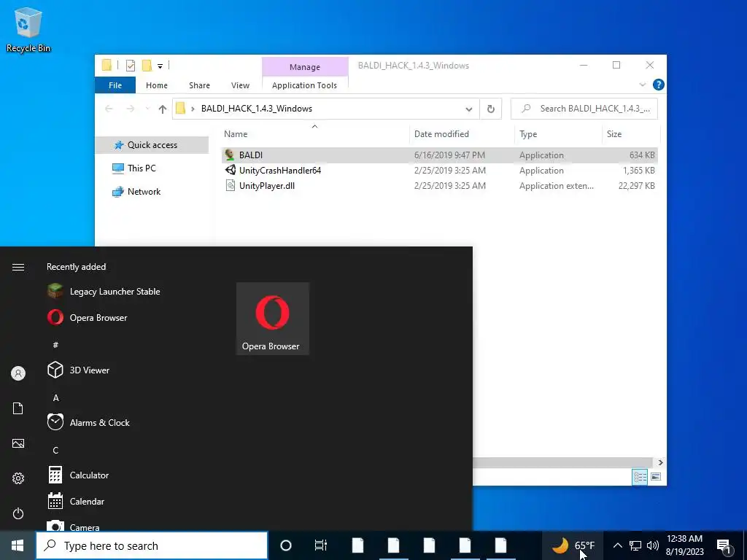Click the Windows Start button

coord(18,545)
